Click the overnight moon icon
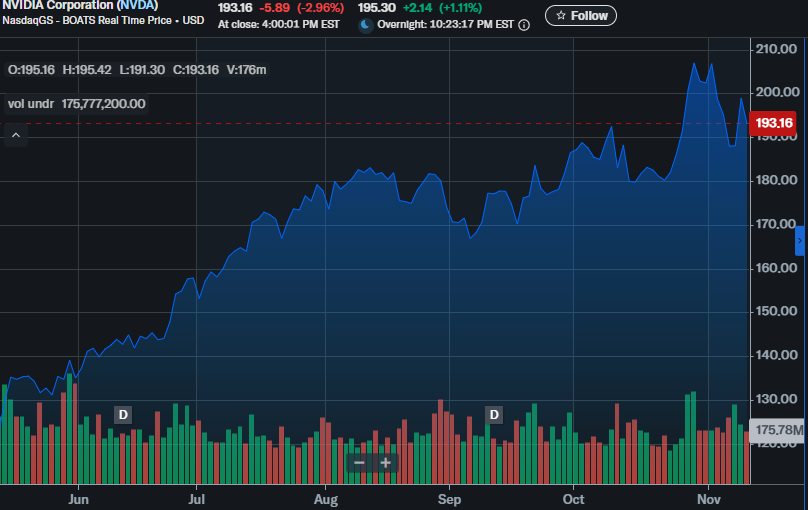 366,25
